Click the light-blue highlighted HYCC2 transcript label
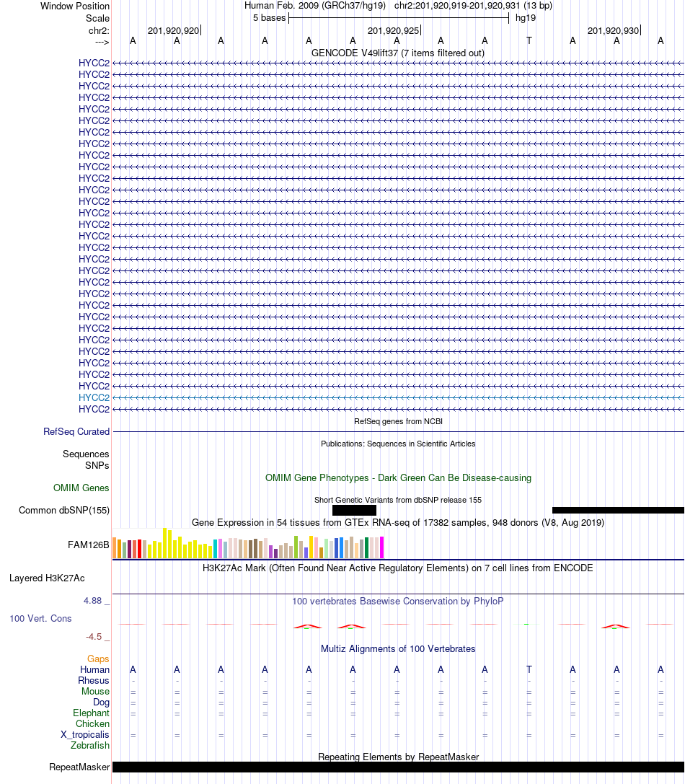This screenshot has height=784, width=685. tap(94, 398)
